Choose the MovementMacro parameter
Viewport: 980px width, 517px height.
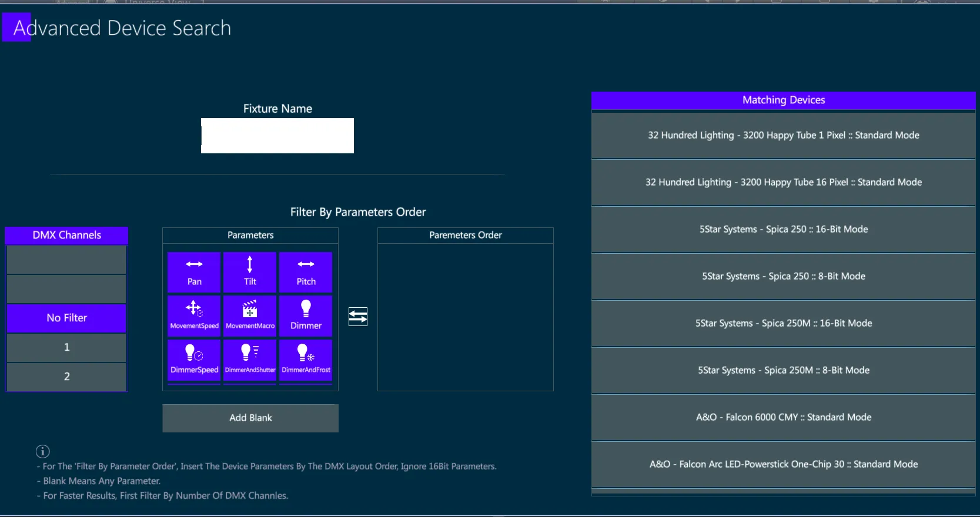tap(250, 316)
